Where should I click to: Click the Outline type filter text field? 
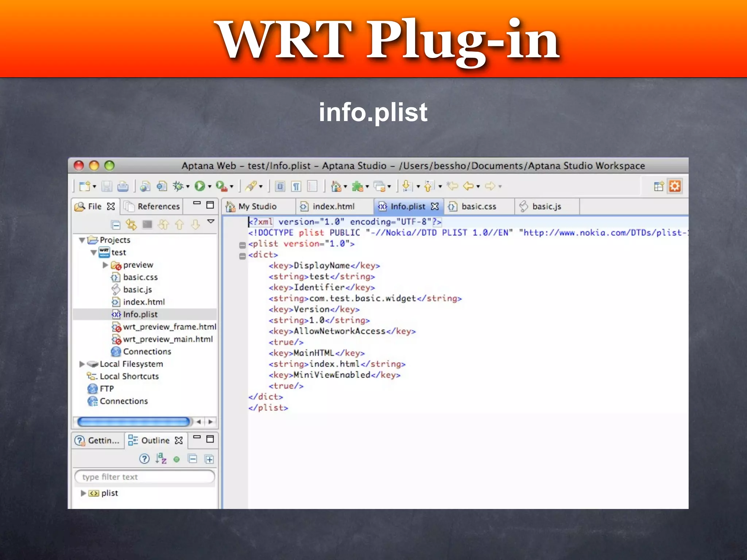(x=145, y=477)
